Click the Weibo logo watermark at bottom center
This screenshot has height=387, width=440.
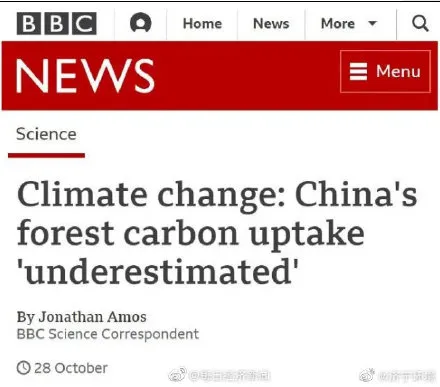177,375
